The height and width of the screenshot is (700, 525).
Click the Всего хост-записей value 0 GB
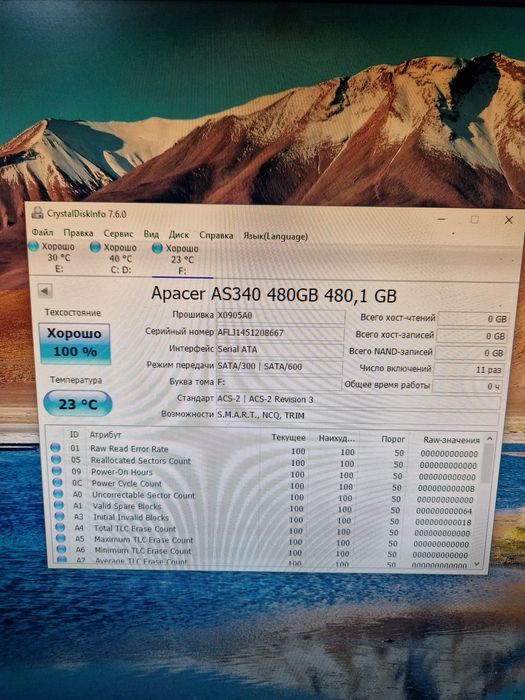point(472,336)
